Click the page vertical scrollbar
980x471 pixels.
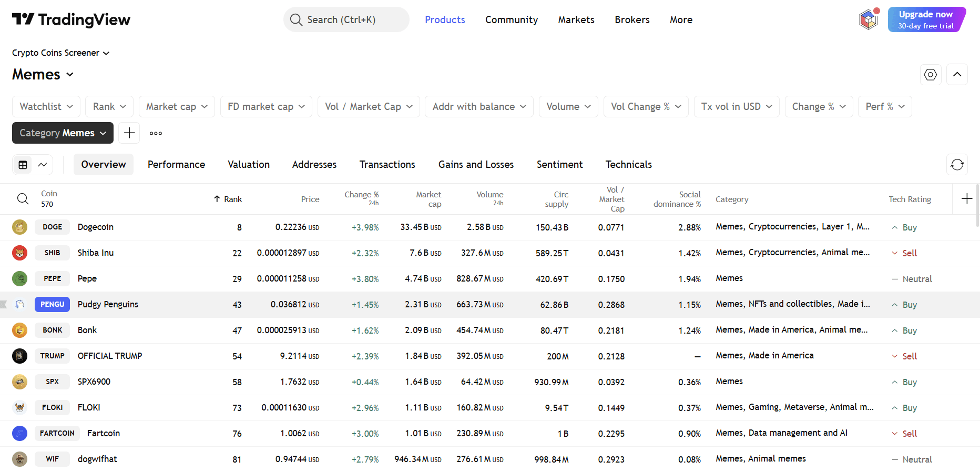pyautogui.click(x=977, y=205)
